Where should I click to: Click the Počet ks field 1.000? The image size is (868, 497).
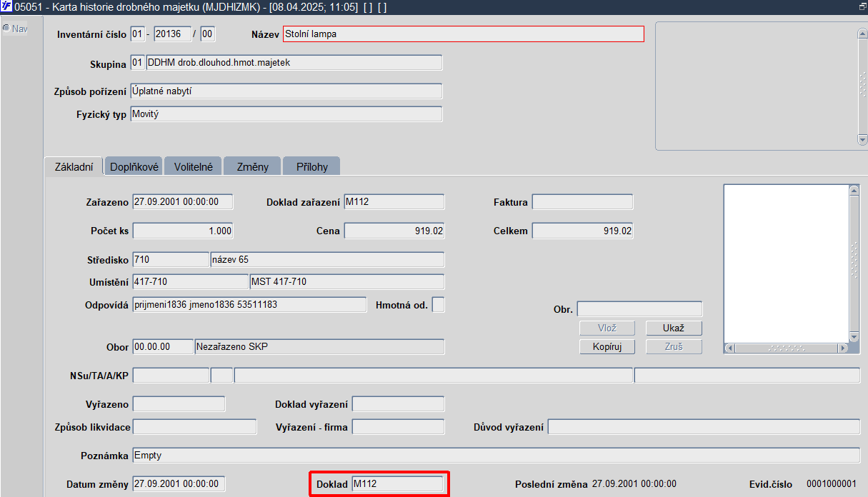(183, 231)
